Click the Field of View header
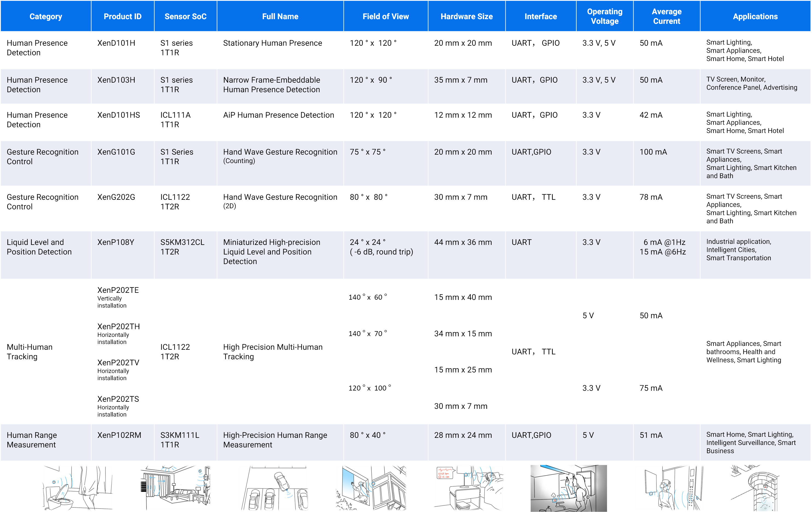The width and height of the screenshot is (812, 512). [x=385, y=16]
